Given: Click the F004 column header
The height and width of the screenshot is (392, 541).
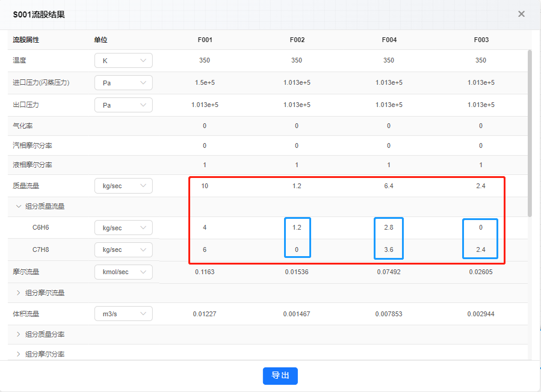Looking at the screenshot, I should (389, 40).
